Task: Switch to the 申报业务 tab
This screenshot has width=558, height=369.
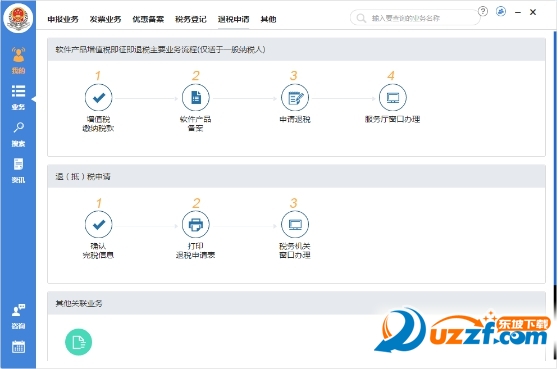Action: tap(63, 19)
